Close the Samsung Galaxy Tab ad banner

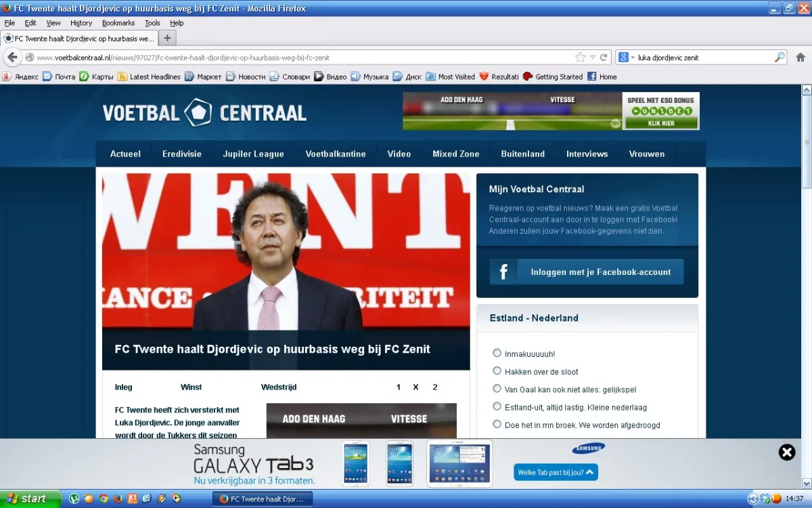pyautogui.click(x=786, y=452)
